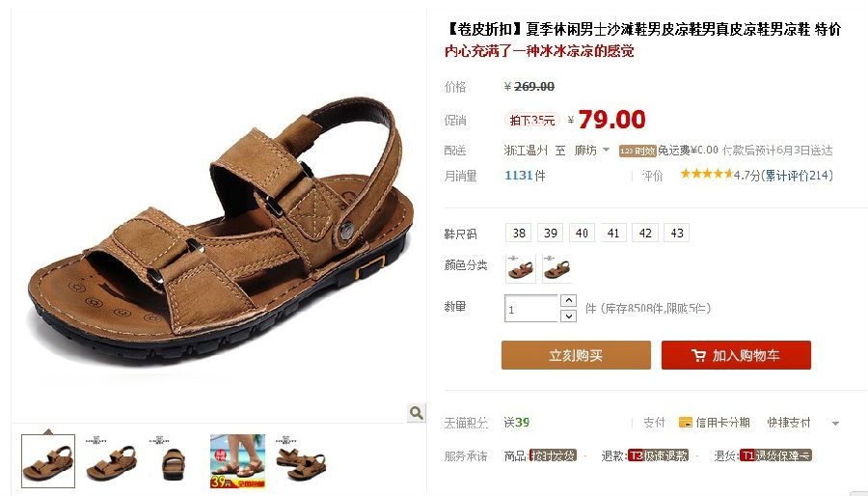Open the 廊坊 delivery destination dropdown
This screenshot has width=868, height=496.
pyautogui.click(x=592, y=150)
